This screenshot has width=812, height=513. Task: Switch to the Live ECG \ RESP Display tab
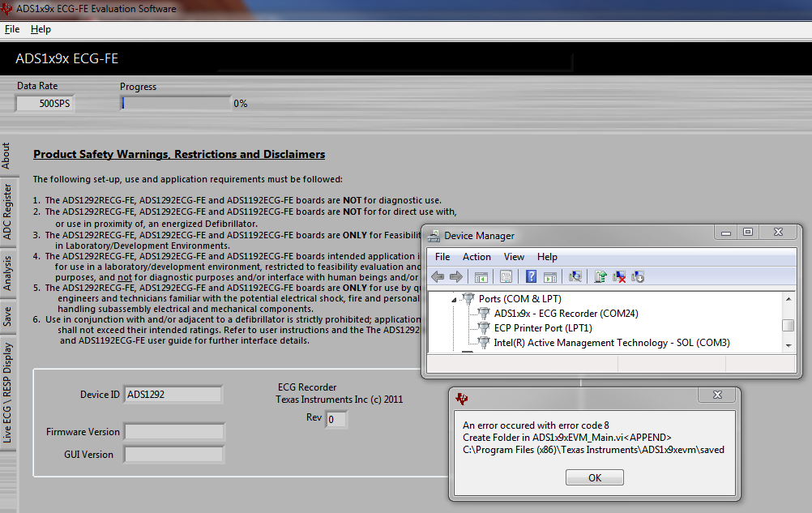tap(7, 392)
